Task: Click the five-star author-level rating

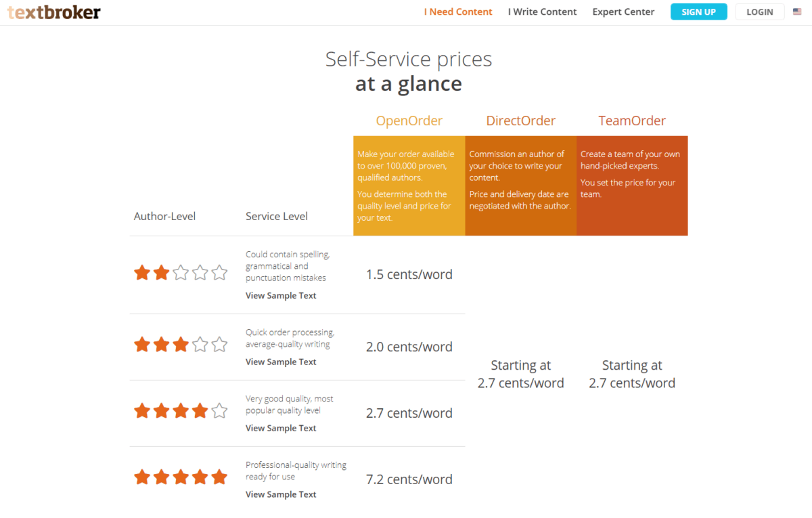Action: coord(181,477)
